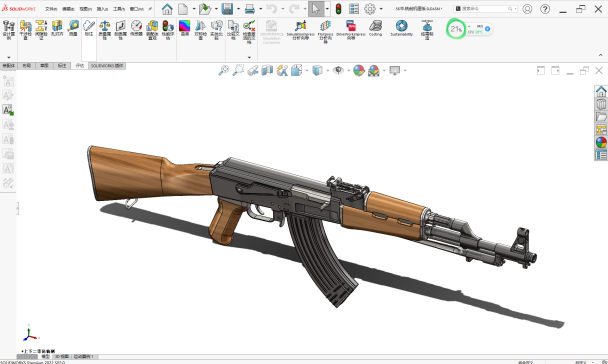Click the Home icon in top toolbar
The height and width of the screenshot is (364, 608).
click(167, 9)
